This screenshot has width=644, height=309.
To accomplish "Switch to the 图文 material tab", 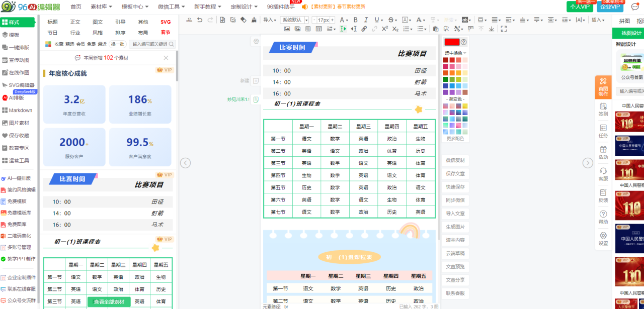I will [x=98, y=22].
